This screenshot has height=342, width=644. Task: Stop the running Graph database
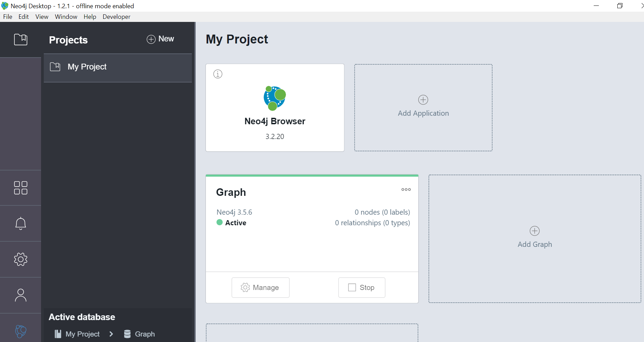362,288
